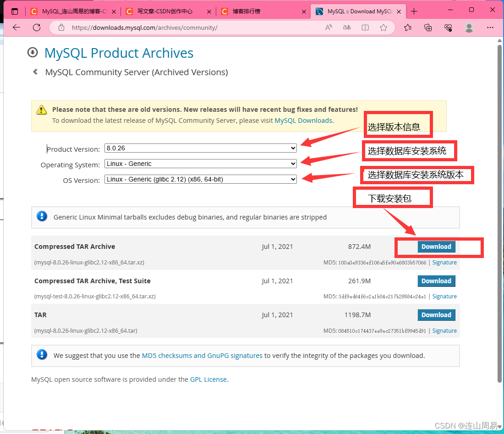Open immersive reader split-screen icon
Image resolution: width=504 pixels, height=434 pixels.
365,27
